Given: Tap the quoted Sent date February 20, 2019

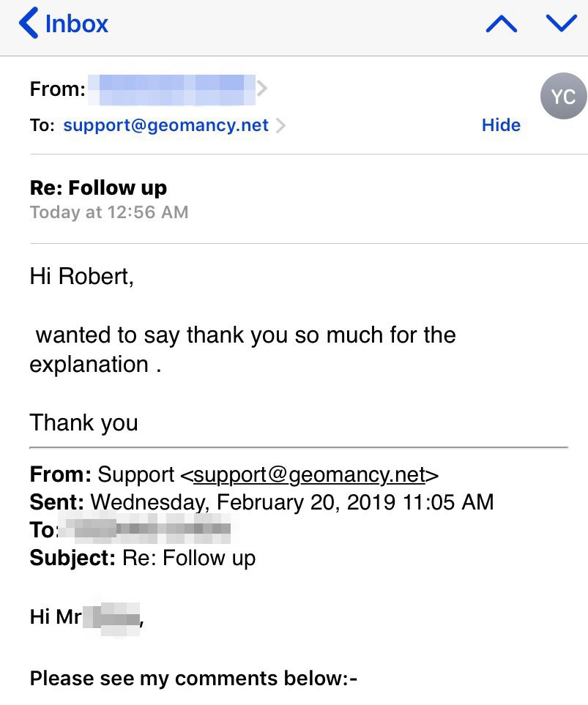Looking at the screenshot, I should 291,502.
